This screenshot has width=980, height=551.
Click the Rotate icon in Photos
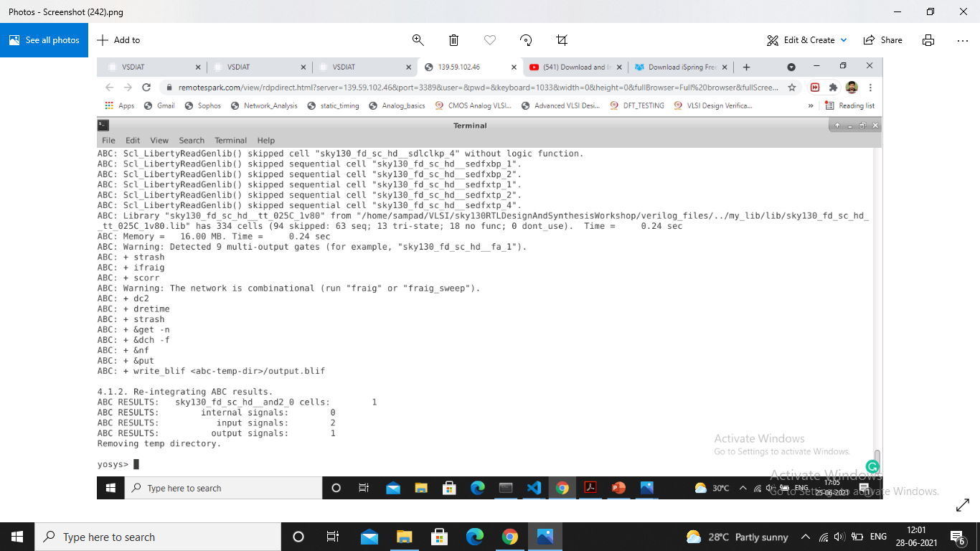pyautogui.click(x=526, y=40)
